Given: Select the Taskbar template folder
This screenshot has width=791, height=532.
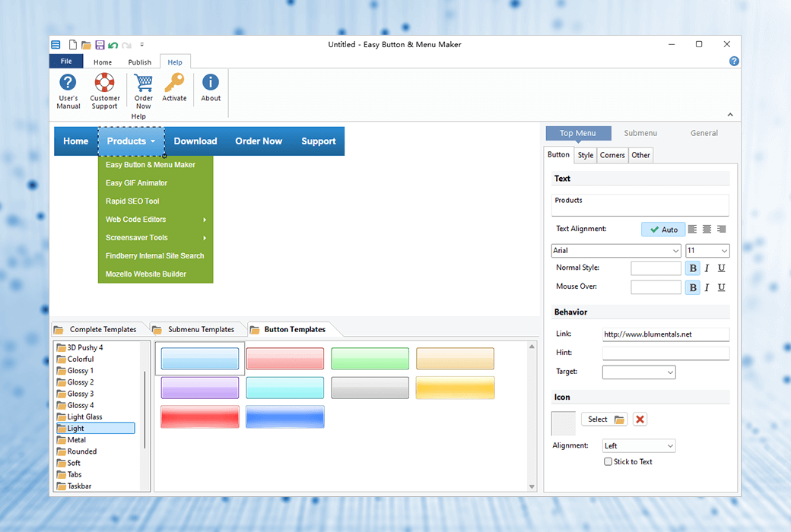Looking at the screenshot, I should [x=75, y=486].
